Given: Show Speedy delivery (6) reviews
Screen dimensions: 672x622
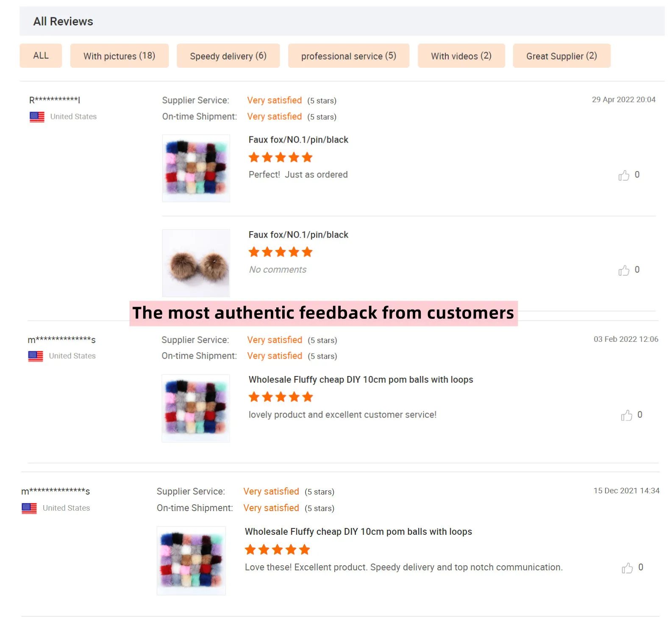Looking at the screenshot, I should pos(228,56).
